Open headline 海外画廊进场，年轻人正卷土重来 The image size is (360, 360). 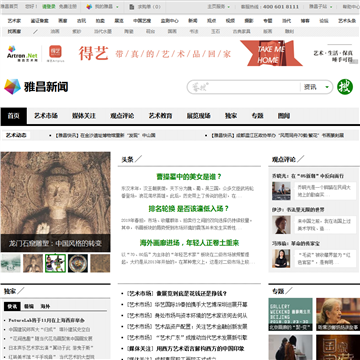click(x=189, y=242)
